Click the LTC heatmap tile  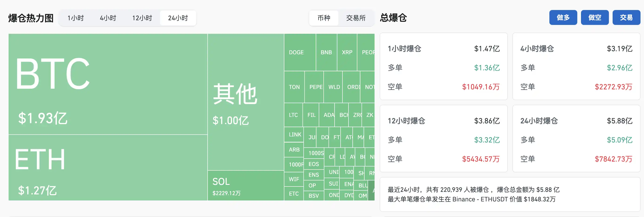[293, 115]
